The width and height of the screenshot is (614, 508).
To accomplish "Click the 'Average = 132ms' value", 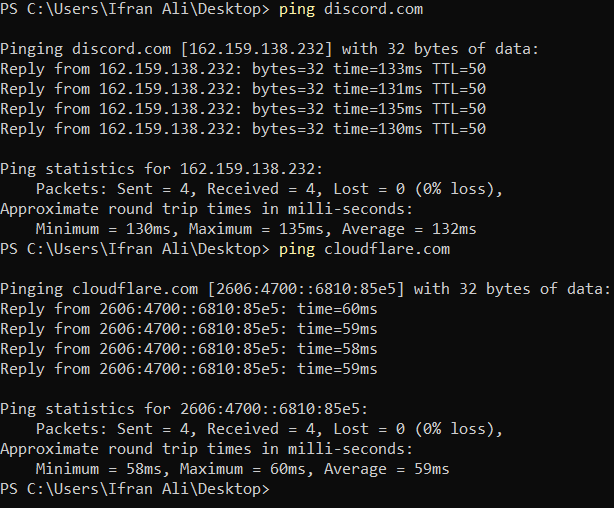I will point(409,229).
